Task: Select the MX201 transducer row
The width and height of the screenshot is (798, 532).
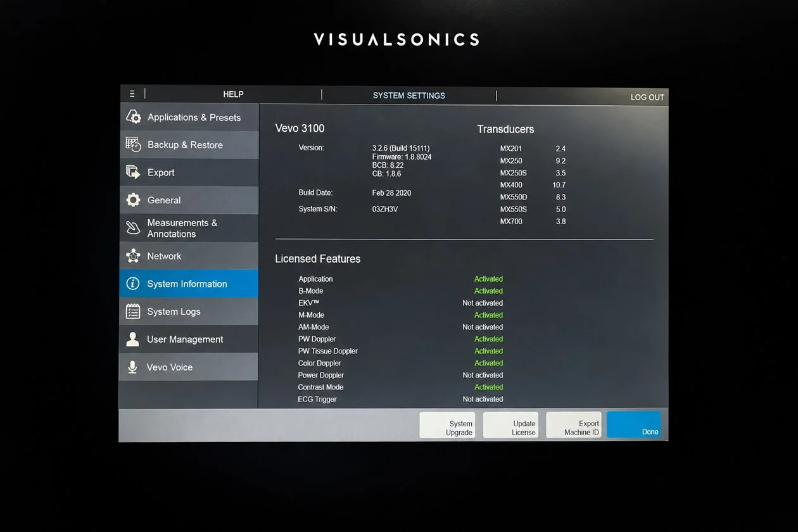Action: point(533,149)
